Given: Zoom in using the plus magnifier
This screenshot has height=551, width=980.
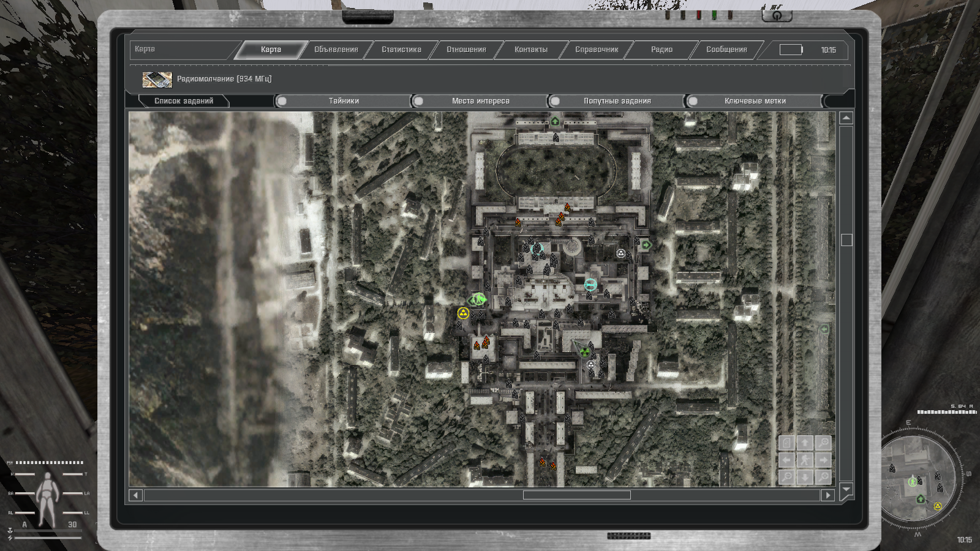Looking at the screenshot, I should tap(823, 443).
